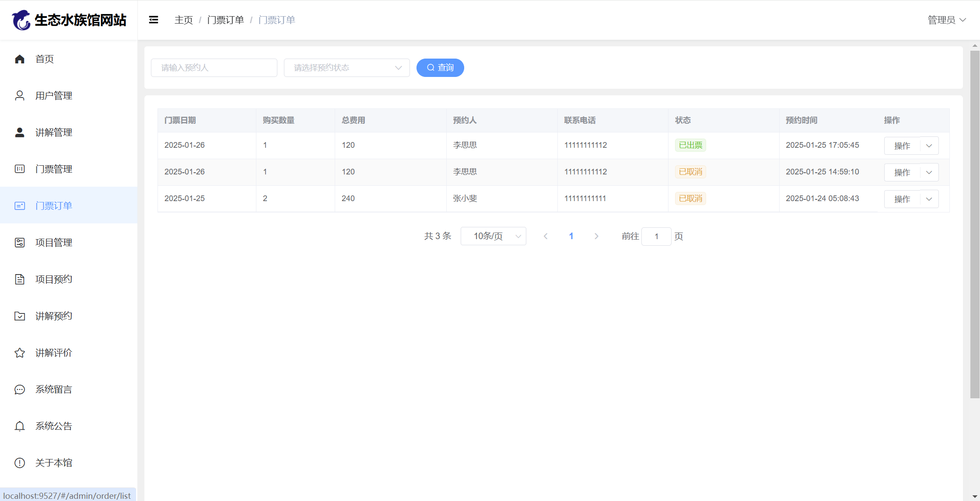
Task: Open 讲解预约 menu item
Action: click(53, 316)
